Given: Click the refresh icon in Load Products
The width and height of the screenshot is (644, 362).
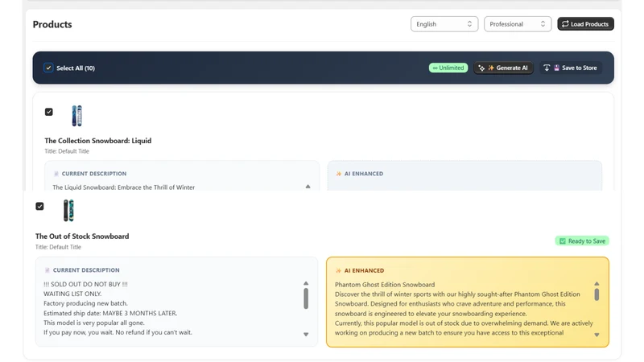Looking at the screenshot, I should pyautogui.click(x=565, y=24).
